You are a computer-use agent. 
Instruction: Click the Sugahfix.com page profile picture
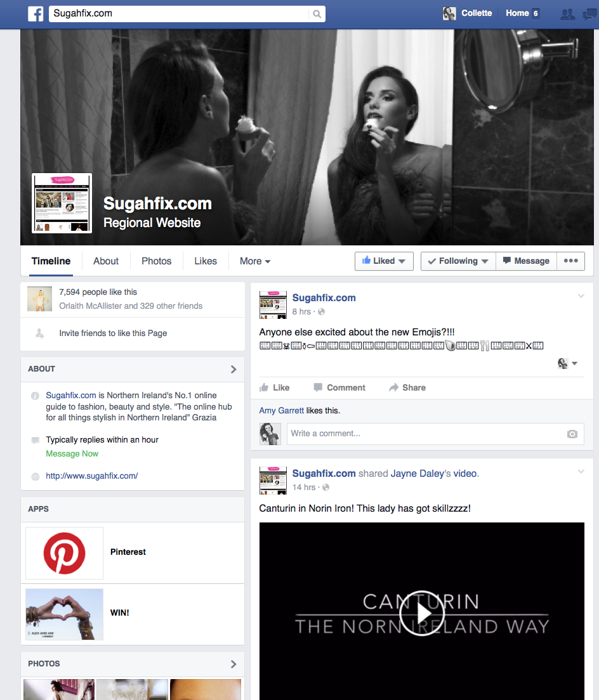(62, 203)
